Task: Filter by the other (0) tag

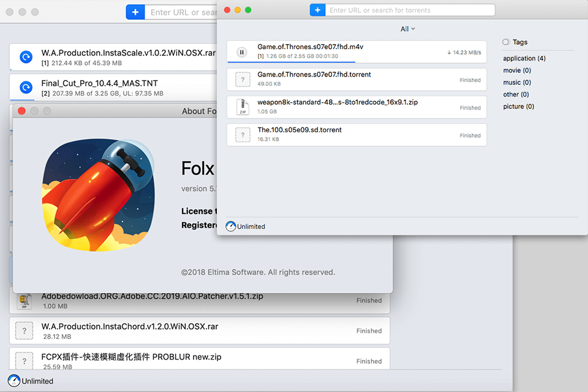Action: 516,94
